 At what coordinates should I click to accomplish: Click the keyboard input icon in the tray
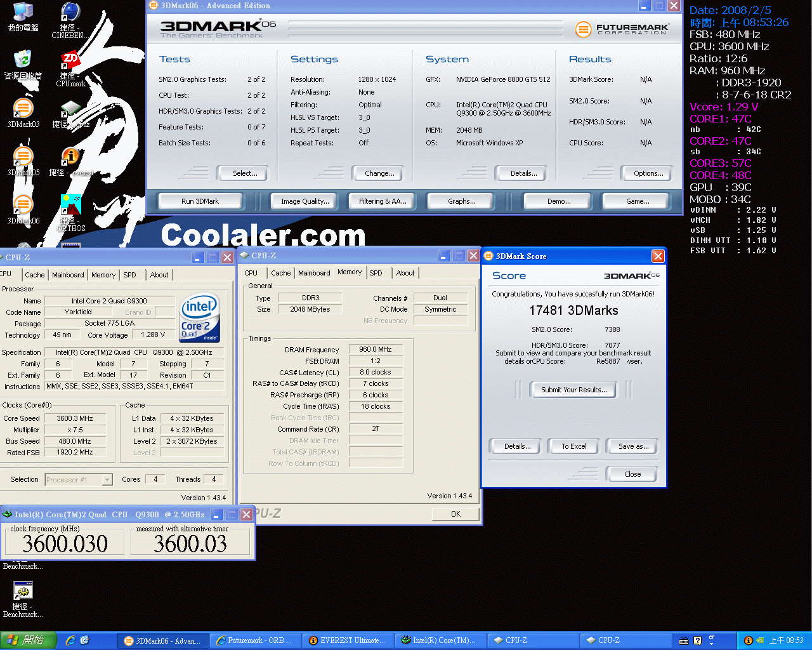pyautogui.click(x=684, y=640)
